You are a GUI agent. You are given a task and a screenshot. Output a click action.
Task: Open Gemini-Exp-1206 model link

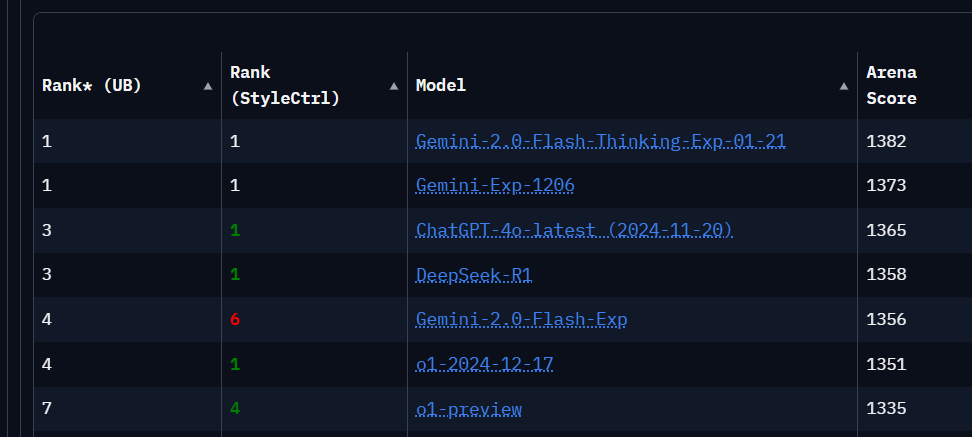(x=495, y=185)
